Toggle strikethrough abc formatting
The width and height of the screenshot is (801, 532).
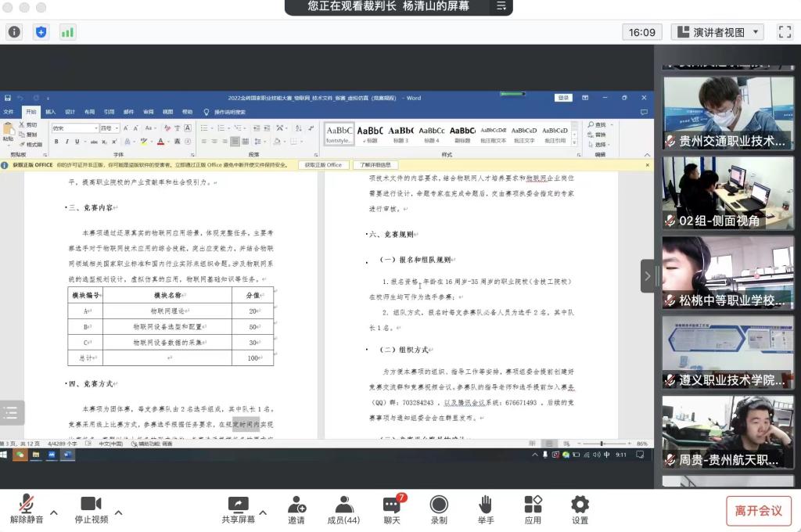click(94, 142)
